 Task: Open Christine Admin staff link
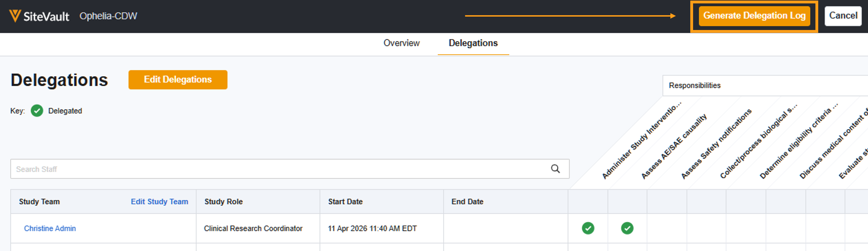pyautogui.click(x=50, y=228)
